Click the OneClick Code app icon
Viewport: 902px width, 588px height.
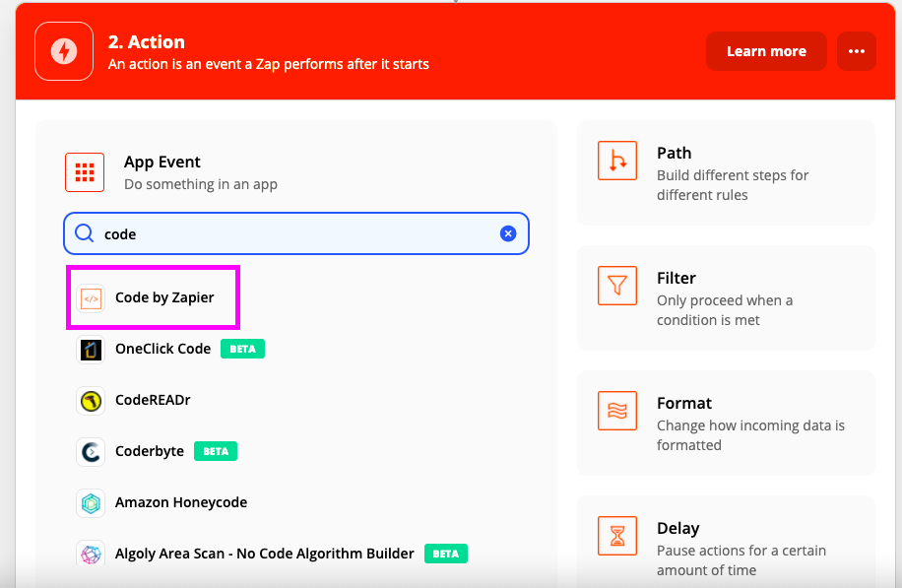coord(91,349)
